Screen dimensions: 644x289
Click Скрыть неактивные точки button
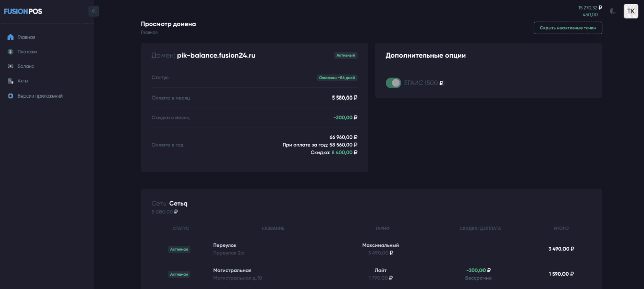coord(568,28)
